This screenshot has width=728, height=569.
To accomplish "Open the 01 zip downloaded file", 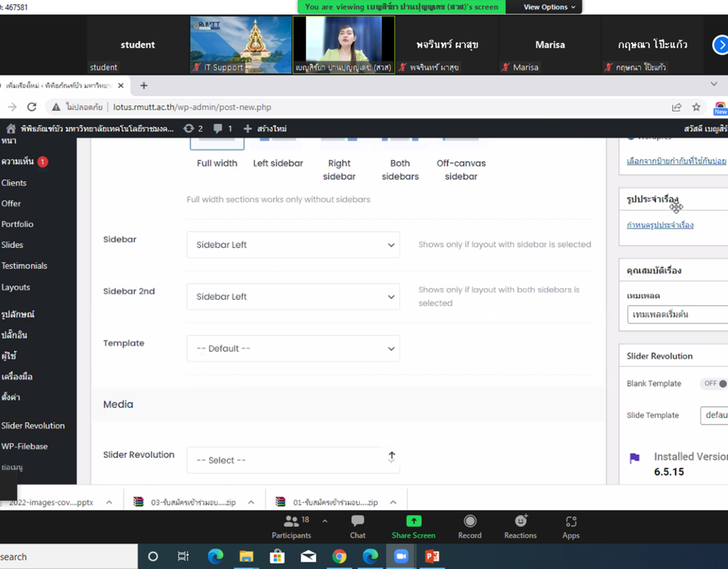I will click(327, 502).
